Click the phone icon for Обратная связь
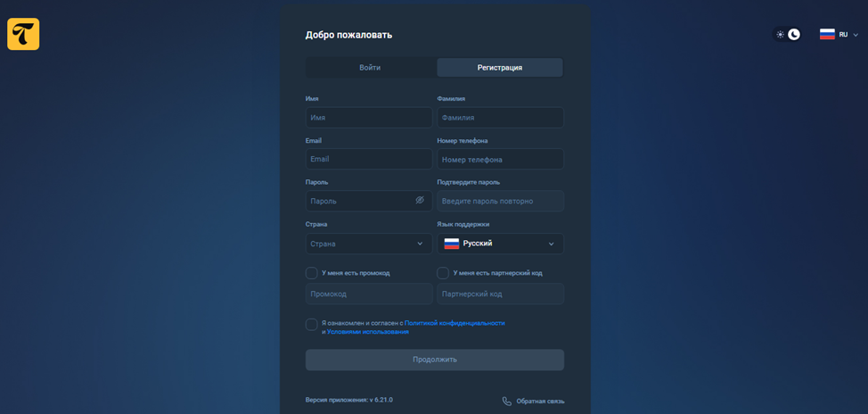This screenshot has width=868, height=414. coord(507,402)
